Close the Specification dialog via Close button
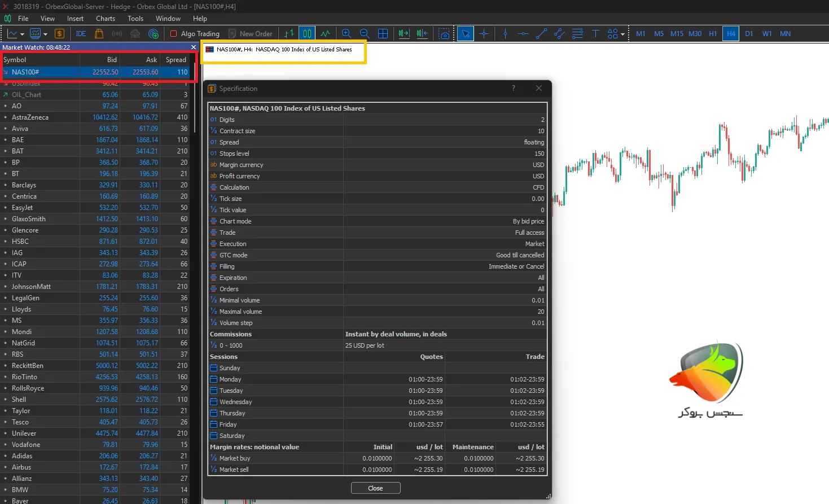 tap(375, 488)
